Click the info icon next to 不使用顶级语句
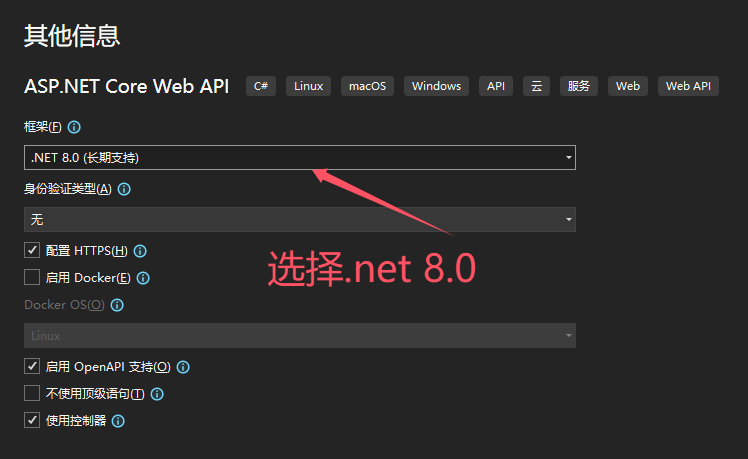 [x=157, y=394]
